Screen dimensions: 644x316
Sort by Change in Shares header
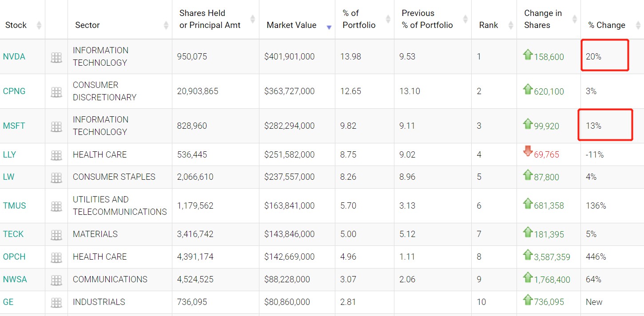(x=543, y=19)
